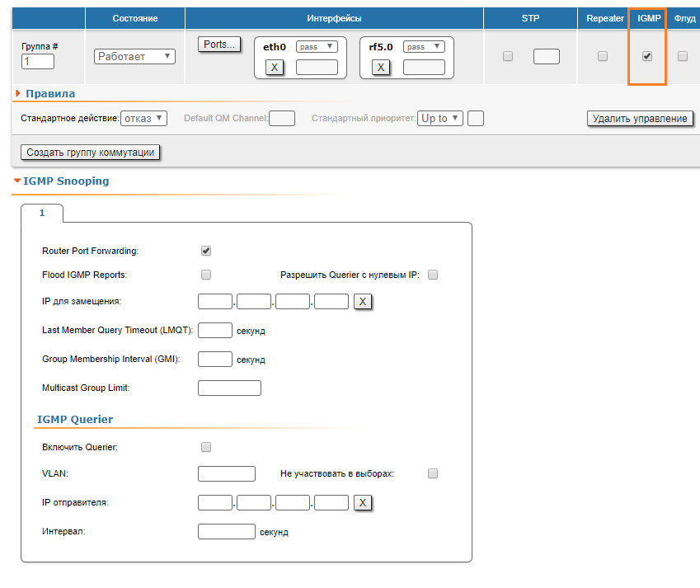Expand the Правила section
The image size is (700, 588).
click(x=18, y=93)
